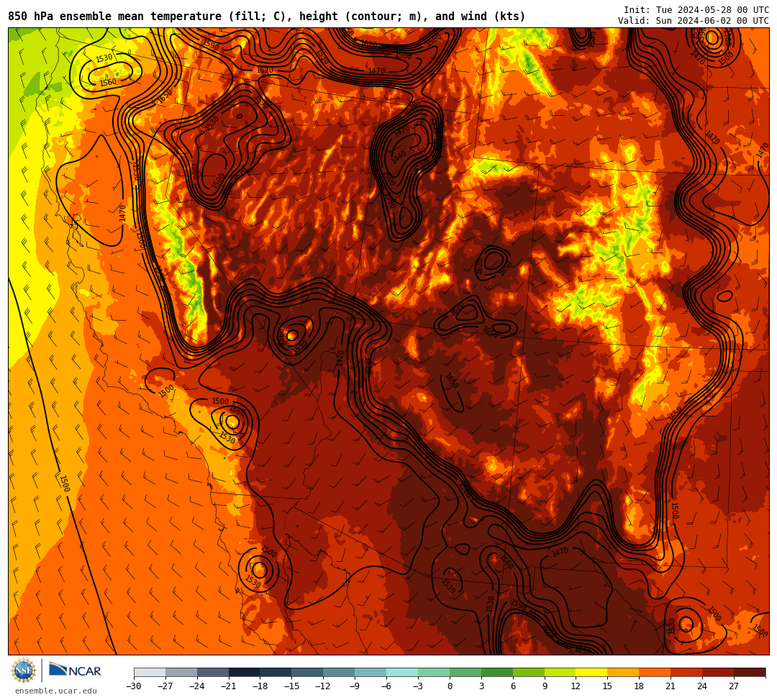Image resolution: width=777 pixels, height=700 pixels.
Task: Click the positive 18 colorbar tick label
Action: [x=640, y=686]
